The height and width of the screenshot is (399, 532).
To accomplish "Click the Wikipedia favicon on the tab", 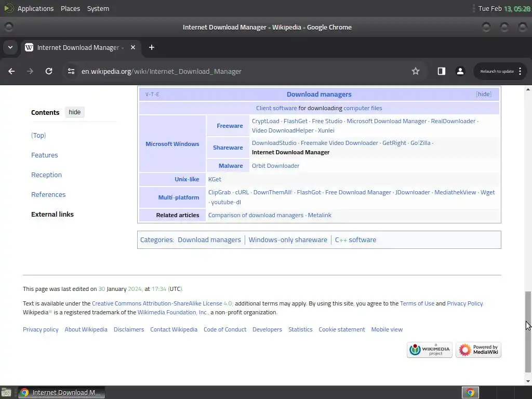I will [29, 47].
